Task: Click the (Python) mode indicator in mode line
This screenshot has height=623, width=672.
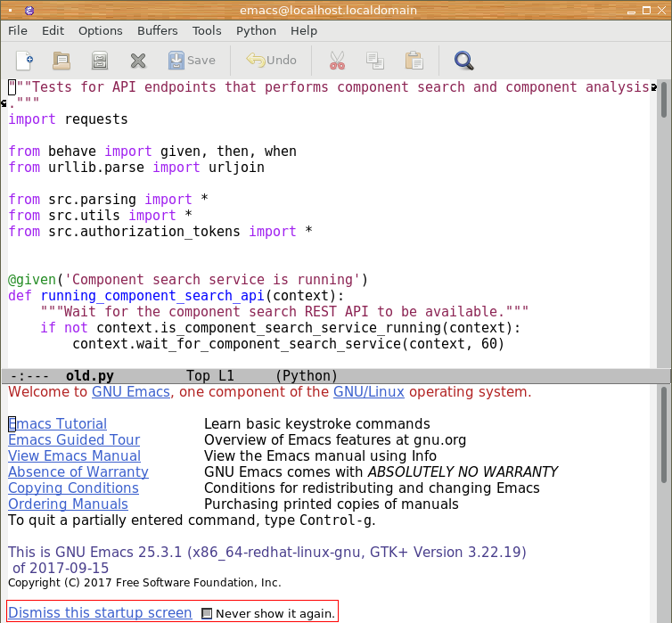Action: pos(306,376)
